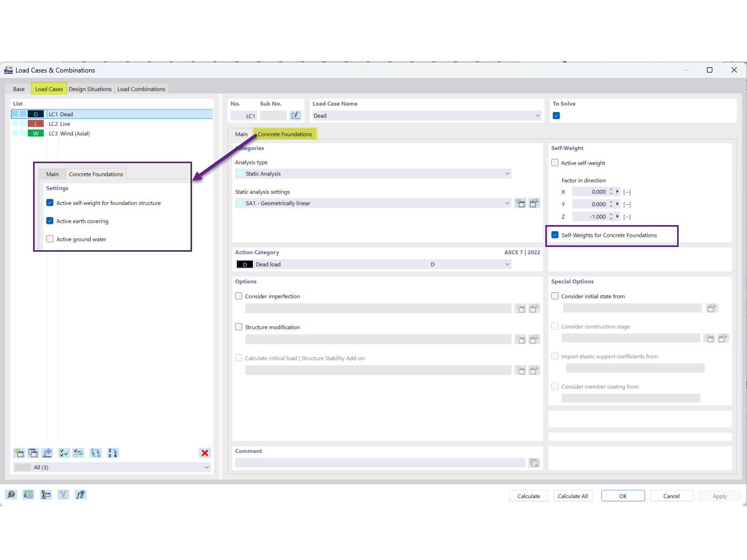Viewport: 747px width, 560px height.
Task: Click red L swatch of LC2 Live
Action: 36,124
